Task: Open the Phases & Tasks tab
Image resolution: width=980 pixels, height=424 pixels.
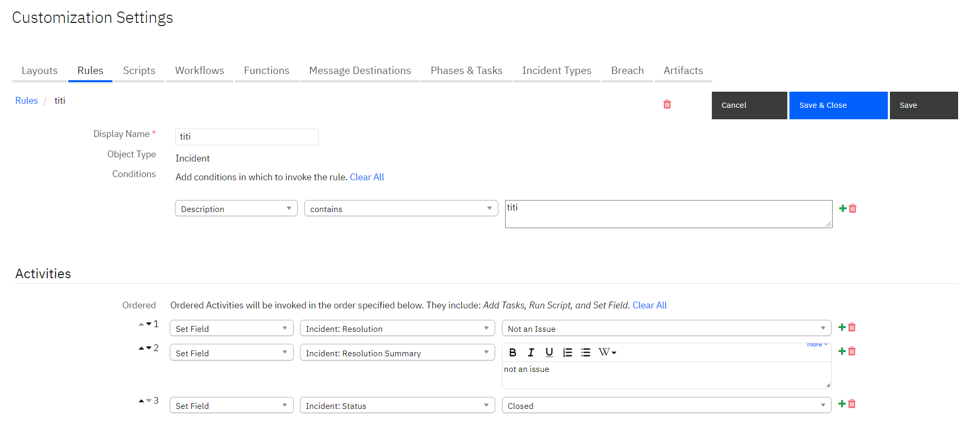Action: 467,71
